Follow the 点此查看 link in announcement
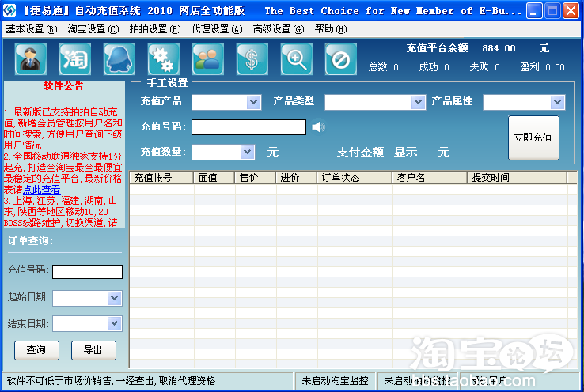The width and height of the screenshot is (584, 392). pos(41,190)
